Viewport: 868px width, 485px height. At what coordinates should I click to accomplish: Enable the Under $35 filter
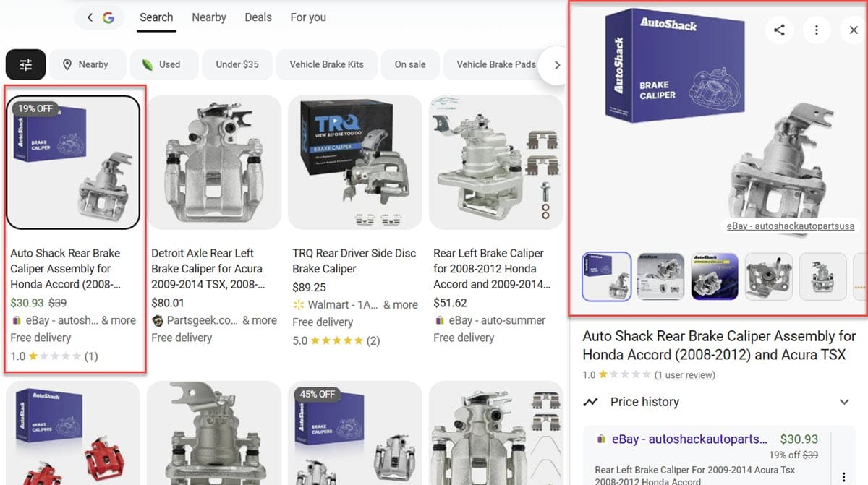pos(237,64)
